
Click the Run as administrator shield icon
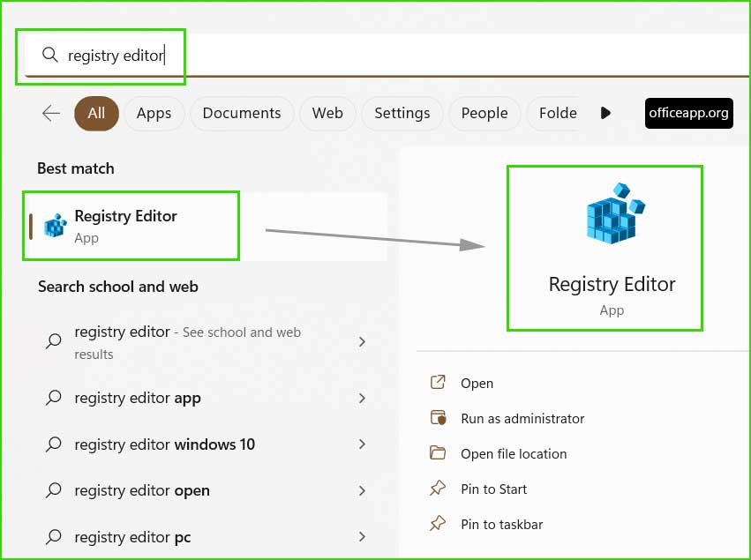[438, 417]
